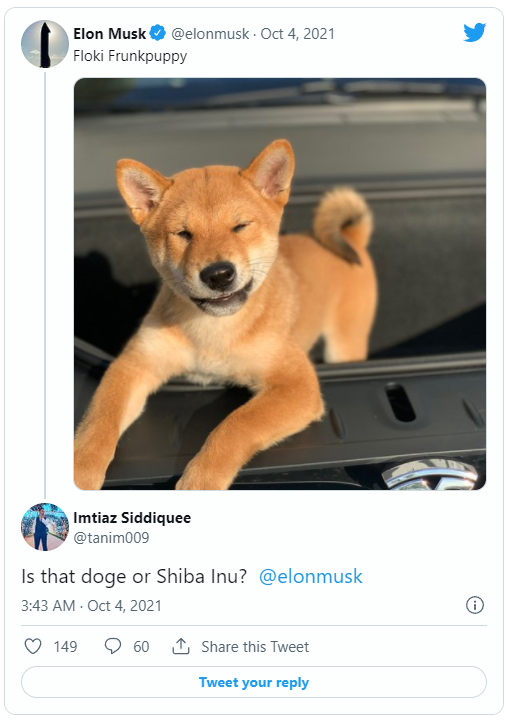Click the Share this Tweet link

point(255,646)
